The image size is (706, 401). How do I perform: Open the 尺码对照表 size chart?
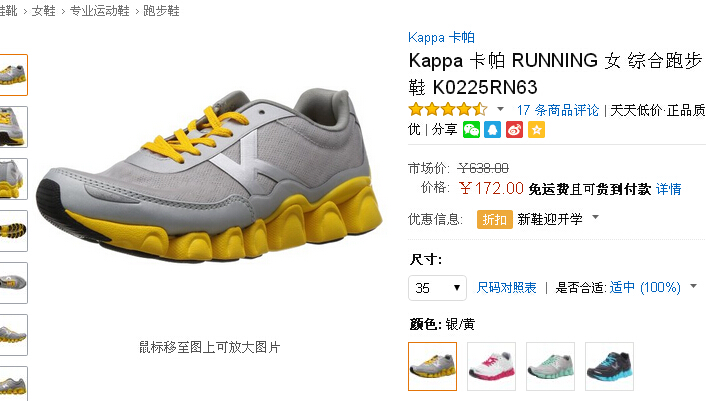coord(507,288)
